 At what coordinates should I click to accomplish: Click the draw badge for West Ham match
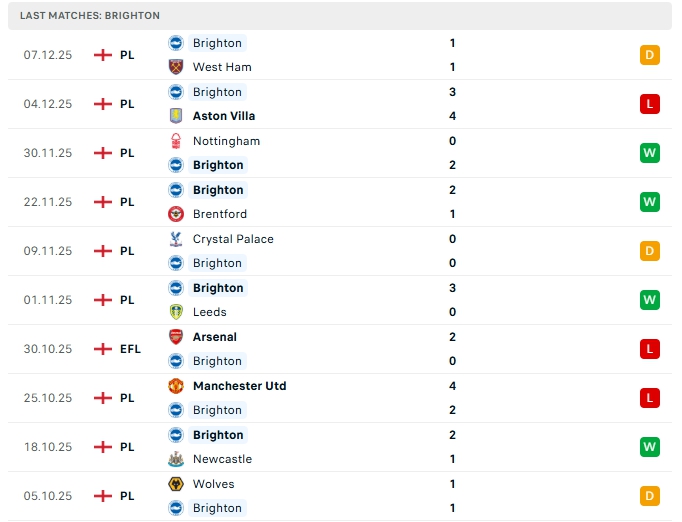[x=649, y=55]
